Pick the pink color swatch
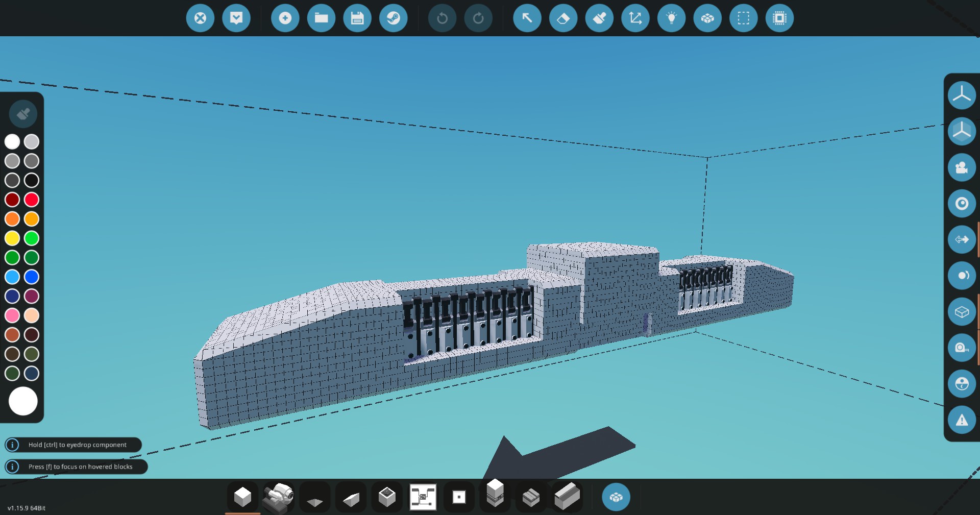980x515 pixels. pyautogui.click(x=12, y=315)
